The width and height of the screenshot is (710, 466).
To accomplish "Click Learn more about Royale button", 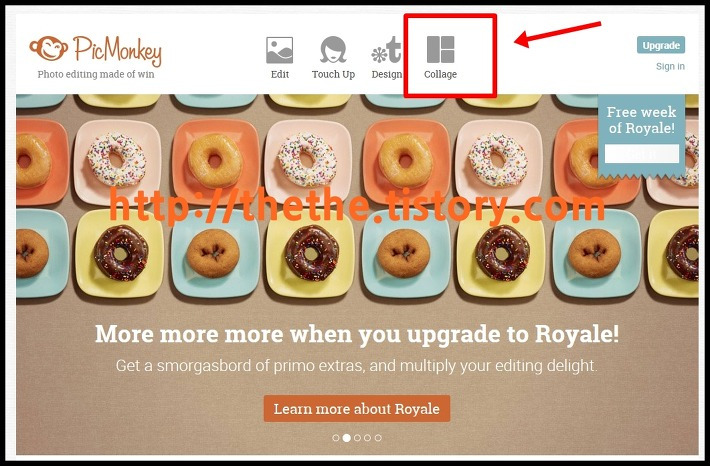I will point(357,408).
